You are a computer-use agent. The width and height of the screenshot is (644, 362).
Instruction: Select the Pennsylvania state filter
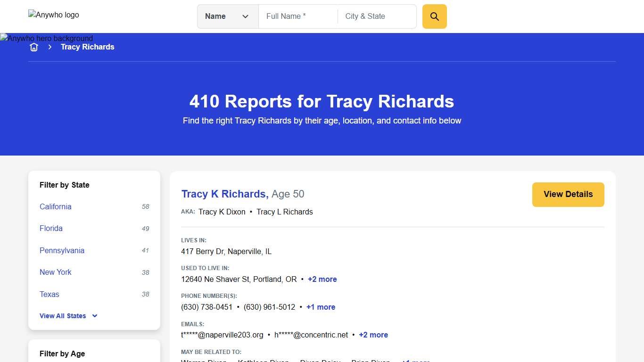[x=62, y=250]
